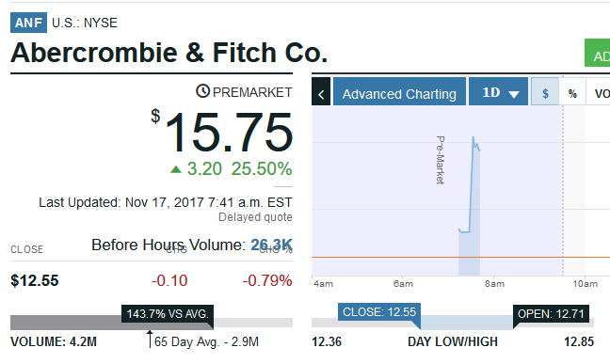This screenshot has height=364, width=610.
Task: Click the 15.75 premarket price
Action: click(x=229, y=133)
